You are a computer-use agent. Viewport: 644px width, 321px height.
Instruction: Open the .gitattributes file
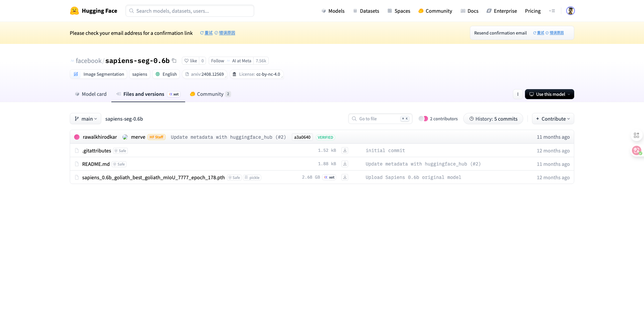click(x=97, y=150)
